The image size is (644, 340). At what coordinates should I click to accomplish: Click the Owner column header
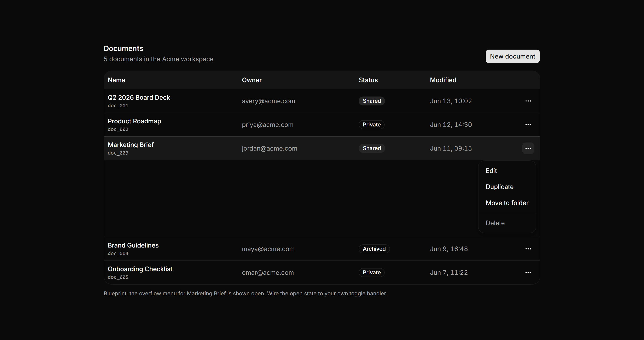[252, 80]
